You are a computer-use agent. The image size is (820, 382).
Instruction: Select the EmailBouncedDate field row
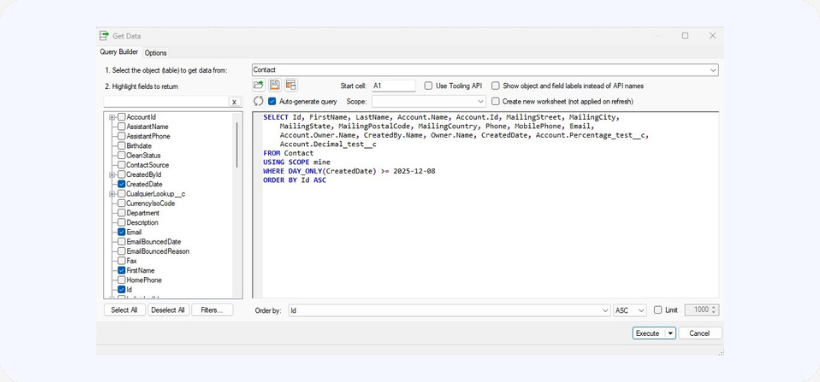click(x=153, y=242)
